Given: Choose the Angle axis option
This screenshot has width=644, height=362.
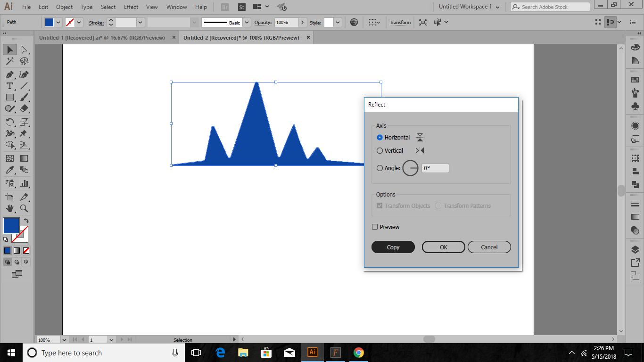Looking at the screenshot, I should pos(380,168).
